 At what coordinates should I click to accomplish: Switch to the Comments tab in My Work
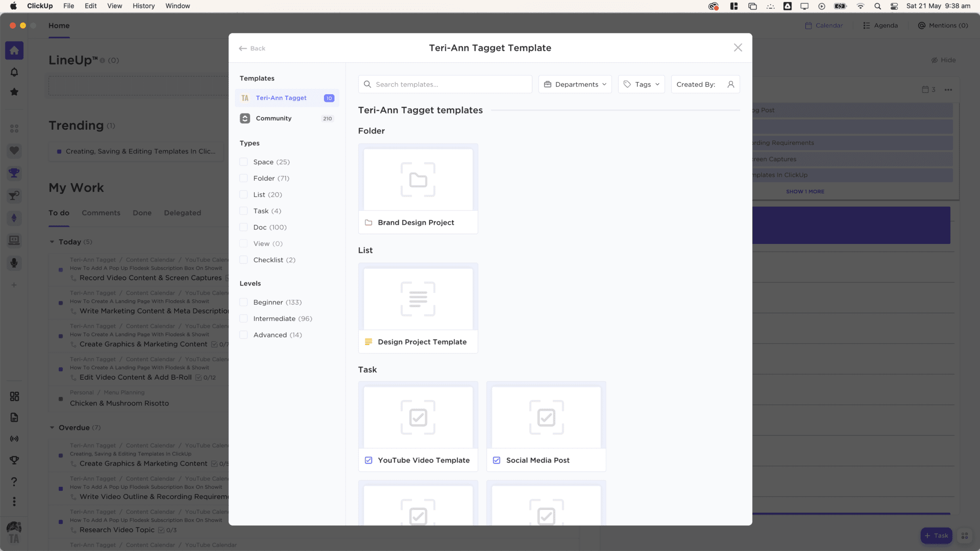100,213
